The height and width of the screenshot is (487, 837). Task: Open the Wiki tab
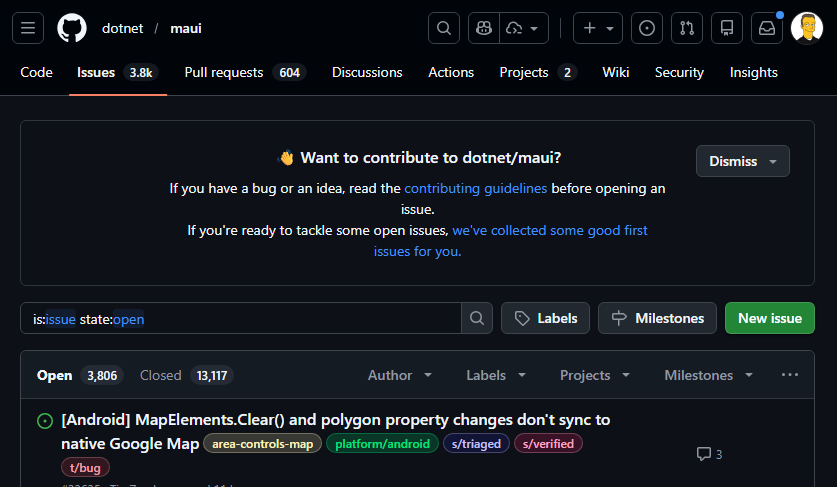coord(615,72)
